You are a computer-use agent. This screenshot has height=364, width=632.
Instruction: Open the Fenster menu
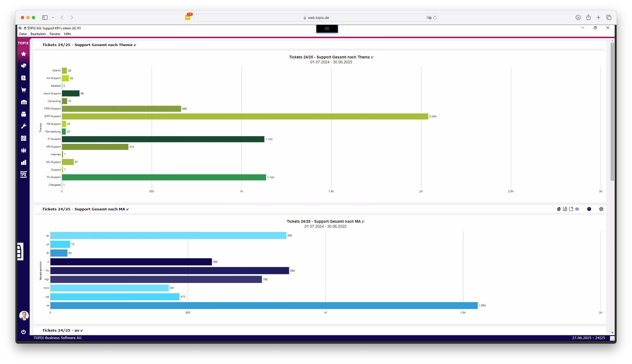pyautogui.click(x=55, y=34)
